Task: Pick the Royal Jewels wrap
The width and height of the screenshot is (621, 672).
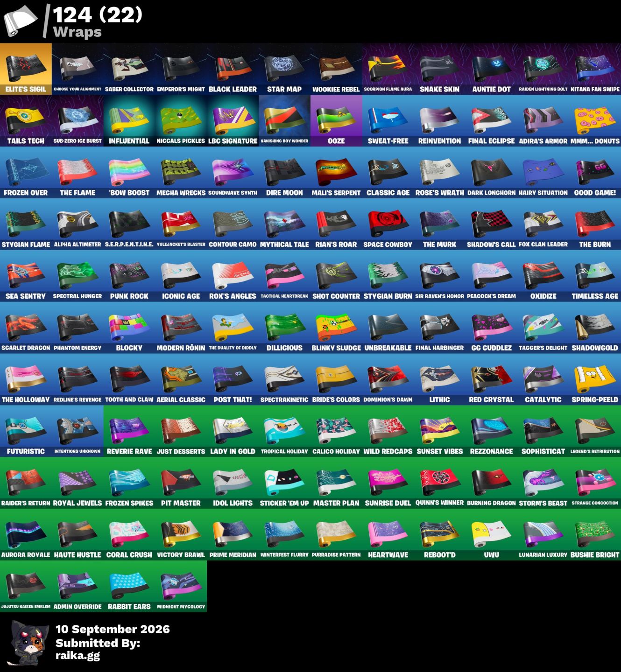Action: pos(78,483)
